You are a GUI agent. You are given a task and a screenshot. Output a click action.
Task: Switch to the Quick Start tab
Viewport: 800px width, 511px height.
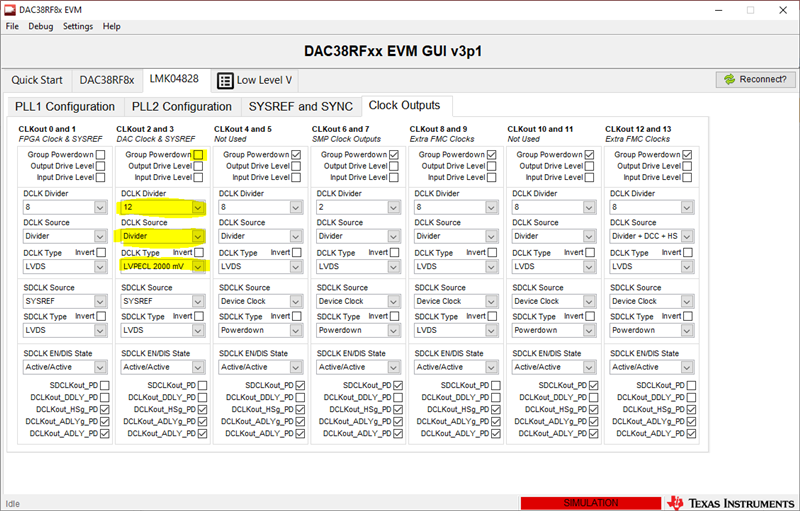click(37, 80)
